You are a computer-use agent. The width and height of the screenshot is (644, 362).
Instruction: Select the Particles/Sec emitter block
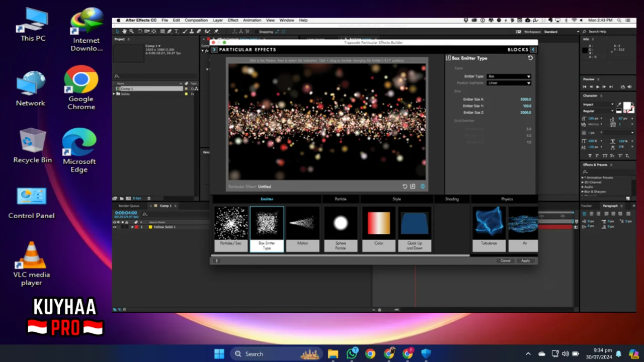tap(231, 229)
